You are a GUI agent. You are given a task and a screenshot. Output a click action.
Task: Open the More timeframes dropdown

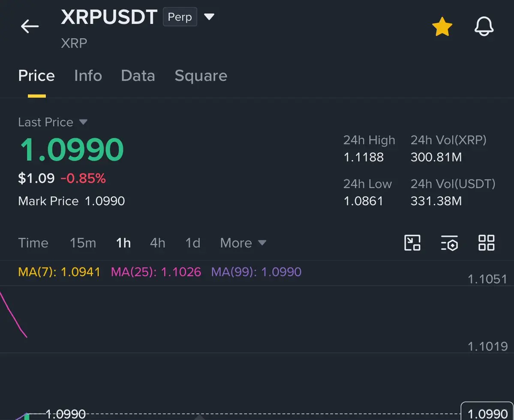pos(243,243)
